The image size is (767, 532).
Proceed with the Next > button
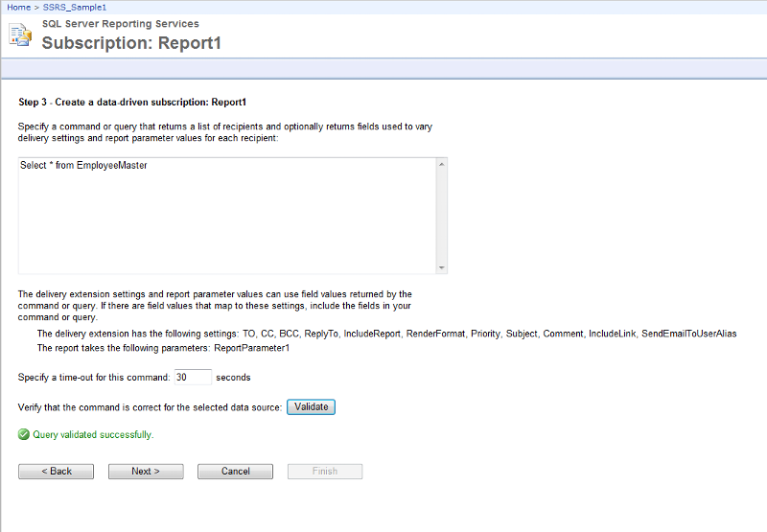(x=146, y=472)
